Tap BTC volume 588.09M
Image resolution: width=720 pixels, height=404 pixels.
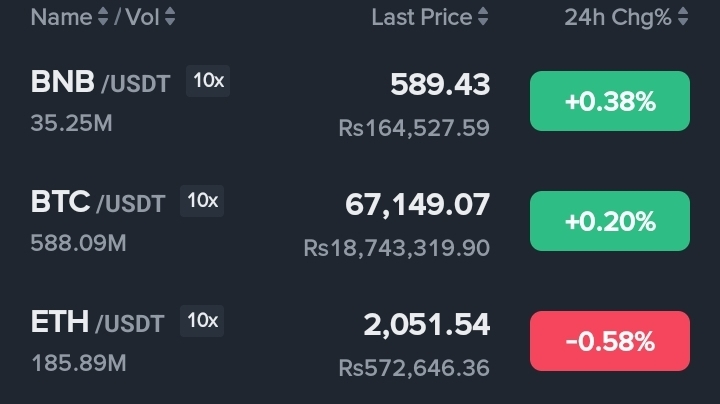[x=79, y=243]
